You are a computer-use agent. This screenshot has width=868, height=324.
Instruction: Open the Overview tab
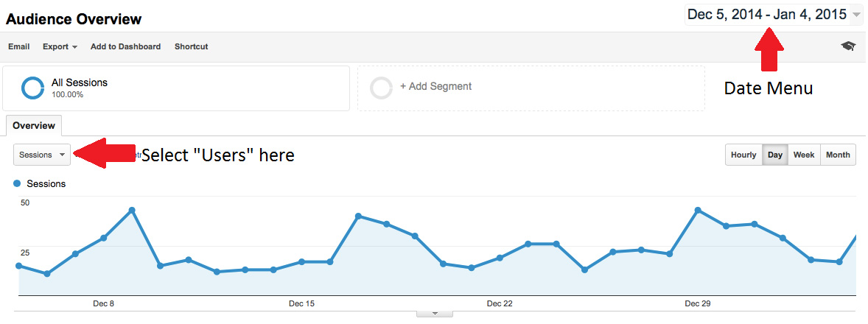point(34,125)
